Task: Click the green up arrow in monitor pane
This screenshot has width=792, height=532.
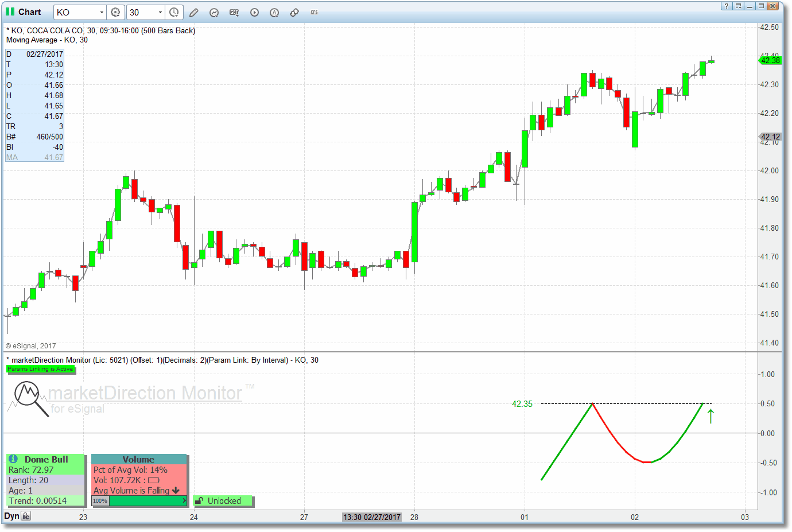Action: click(x=711, y=416)
